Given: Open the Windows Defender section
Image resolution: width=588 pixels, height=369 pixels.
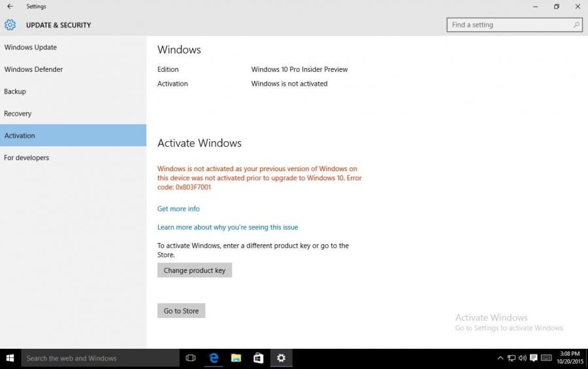Looking at the screenshot, I should (x=33, y=69).
